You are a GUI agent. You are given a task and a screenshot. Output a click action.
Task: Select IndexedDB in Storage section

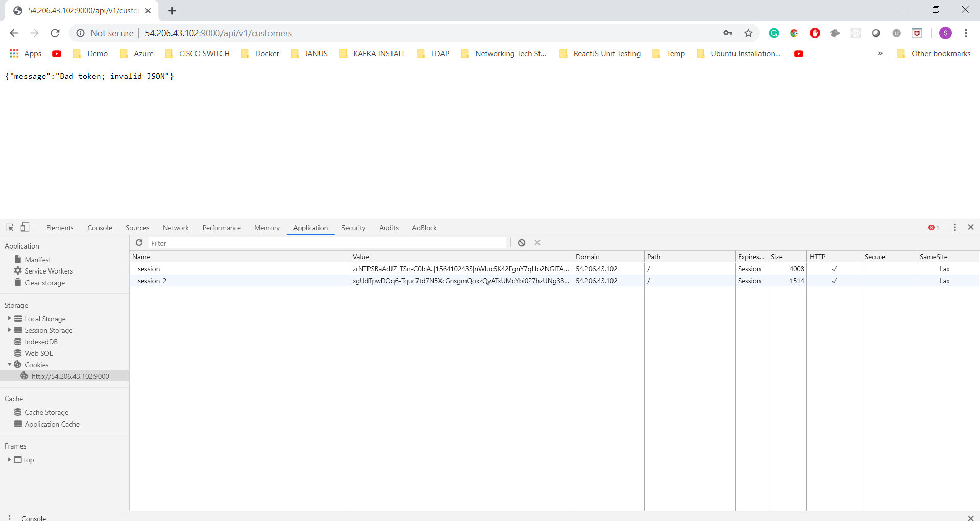[41, 342]
